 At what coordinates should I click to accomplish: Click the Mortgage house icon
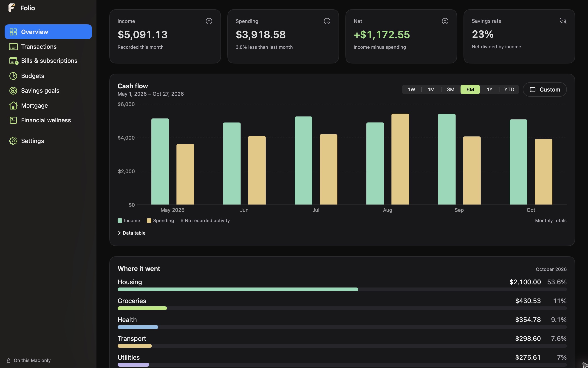[13, 105]
